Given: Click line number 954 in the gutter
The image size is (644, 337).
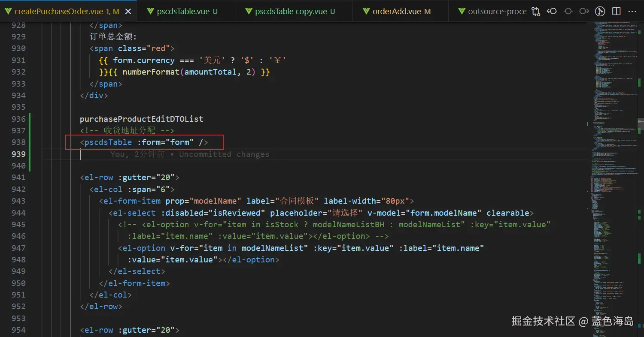Looking at the screenshot, I should (x=18, y=330).
